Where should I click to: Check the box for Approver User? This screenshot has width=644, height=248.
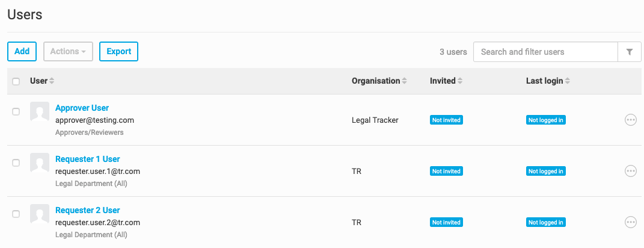pos(16,111)
